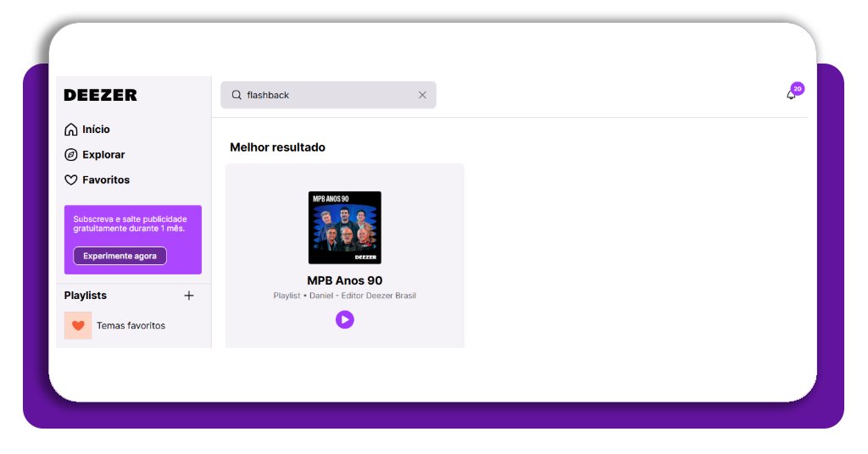Play the MPB Anos 90 playlist

345,319
